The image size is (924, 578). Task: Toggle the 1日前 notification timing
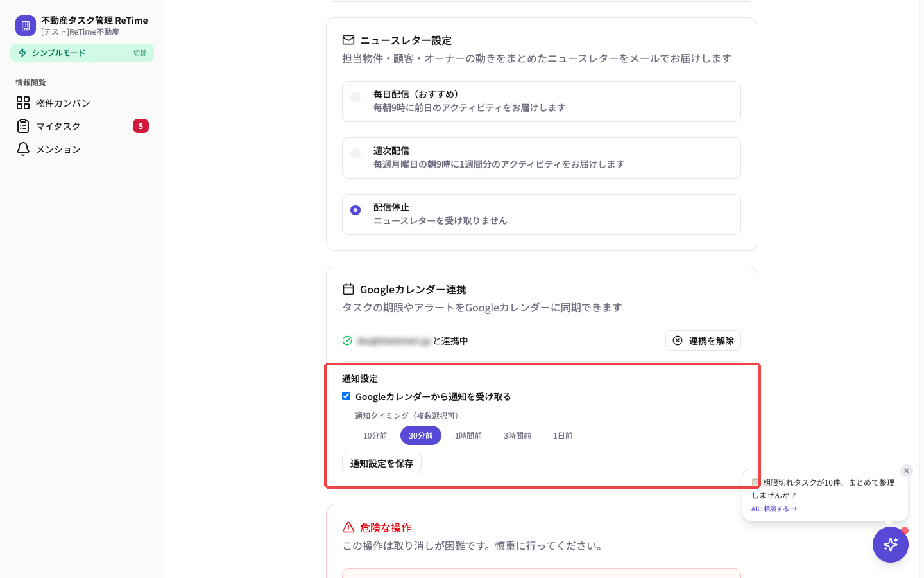click(563, 435)
